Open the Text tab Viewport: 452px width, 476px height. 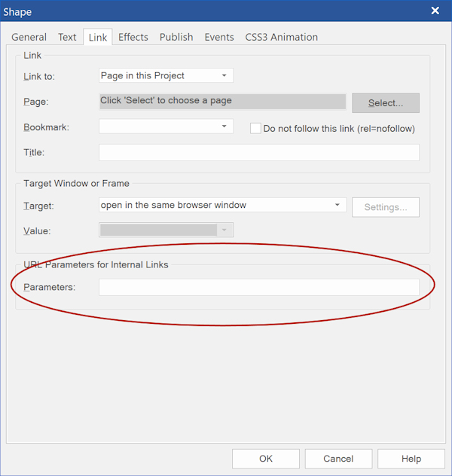(x=67, y=37)
